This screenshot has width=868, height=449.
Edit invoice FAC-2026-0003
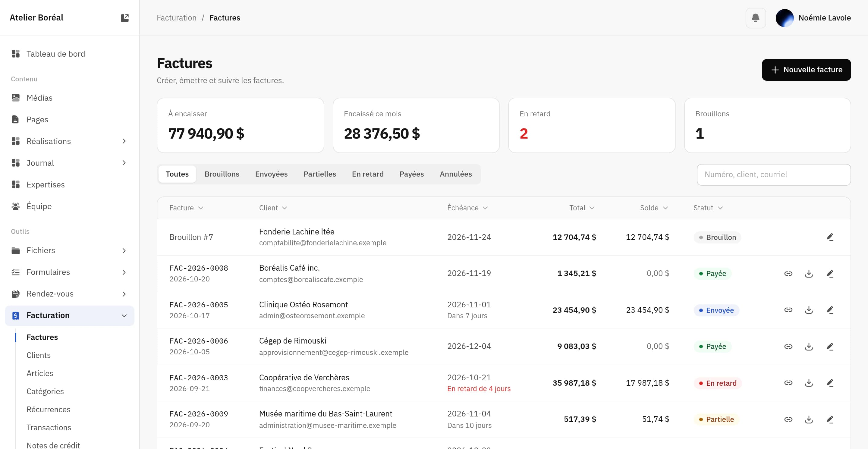tap(830, 383)
